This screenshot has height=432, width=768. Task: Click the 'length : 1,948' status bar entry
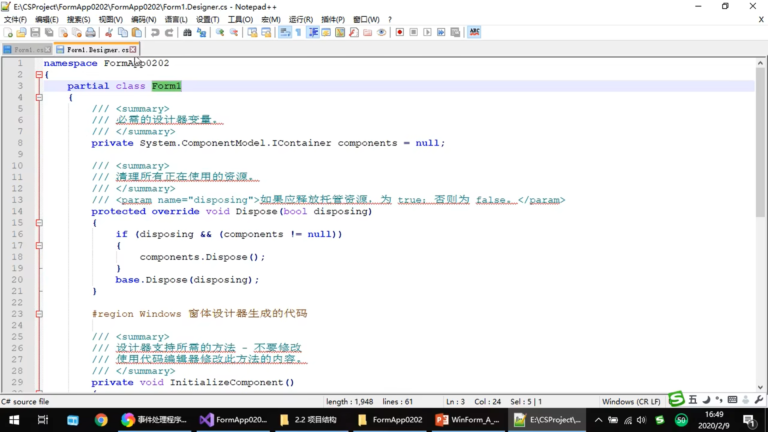pos(350,402)
